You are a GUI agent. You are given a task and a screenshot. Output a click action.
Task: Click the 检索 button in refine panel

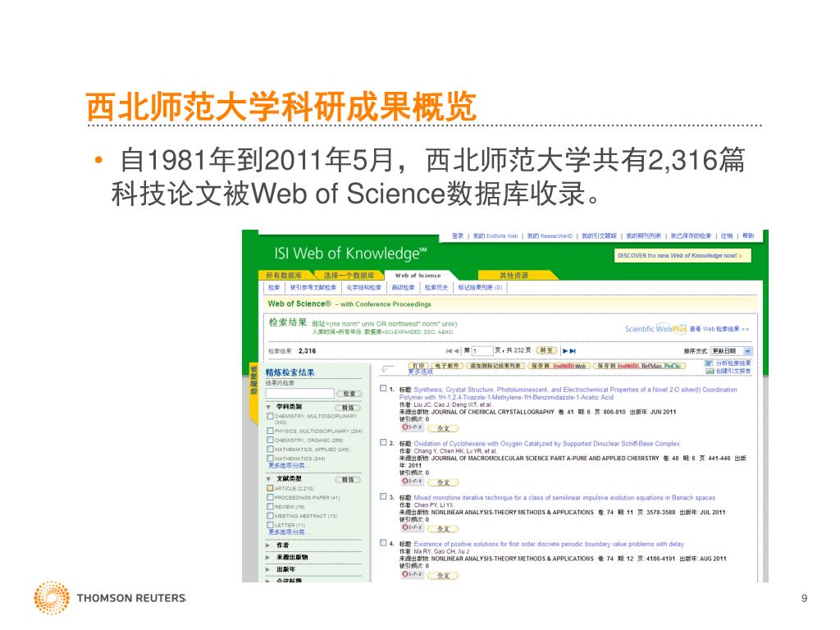tap(349, 394)
